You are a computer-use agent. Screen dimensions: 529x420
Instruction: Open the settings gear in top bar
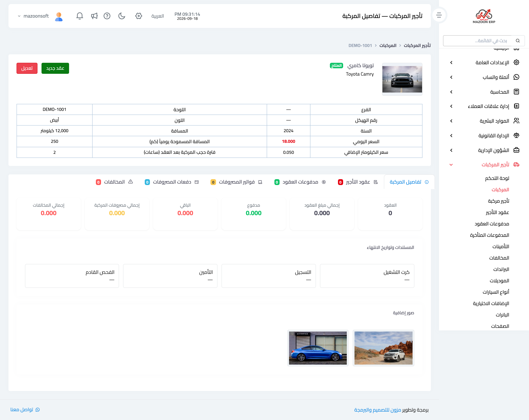[x=139, y=16]
